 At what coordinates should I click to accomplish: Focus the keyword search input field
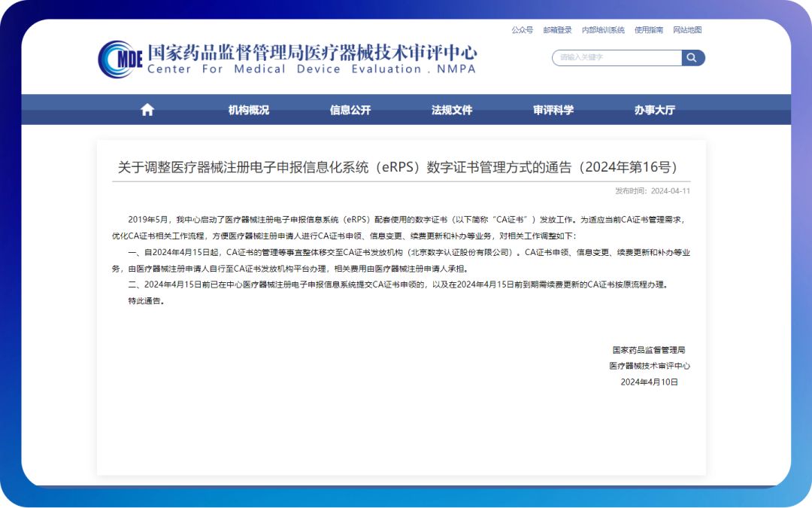point(617,57)
